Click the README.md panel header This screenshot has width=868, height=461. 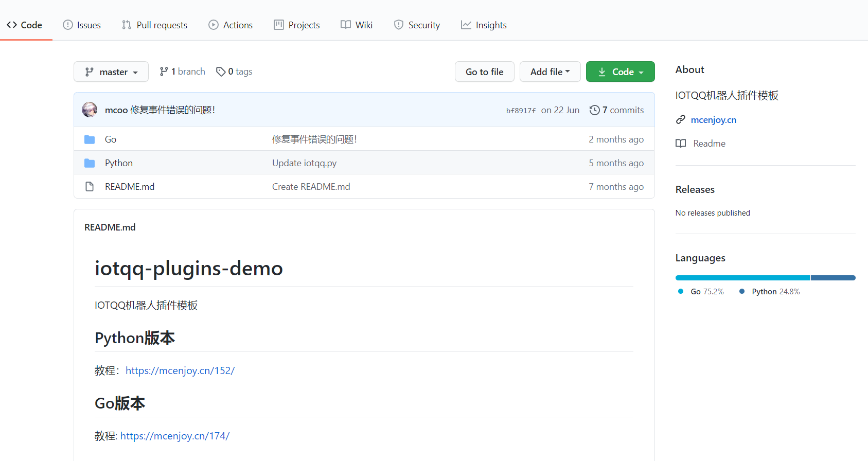[x=110, y=227]
